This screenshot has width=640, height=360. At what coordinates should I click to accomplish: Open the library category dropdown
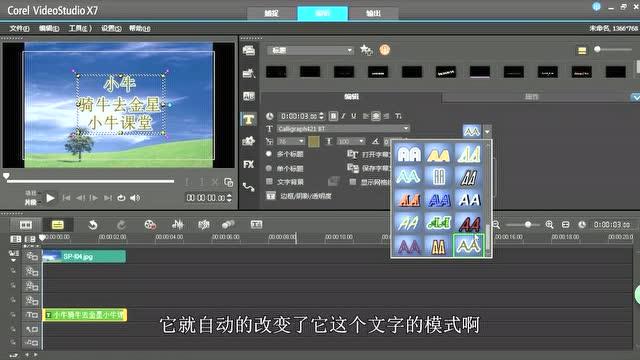click(x=310, y=50)
